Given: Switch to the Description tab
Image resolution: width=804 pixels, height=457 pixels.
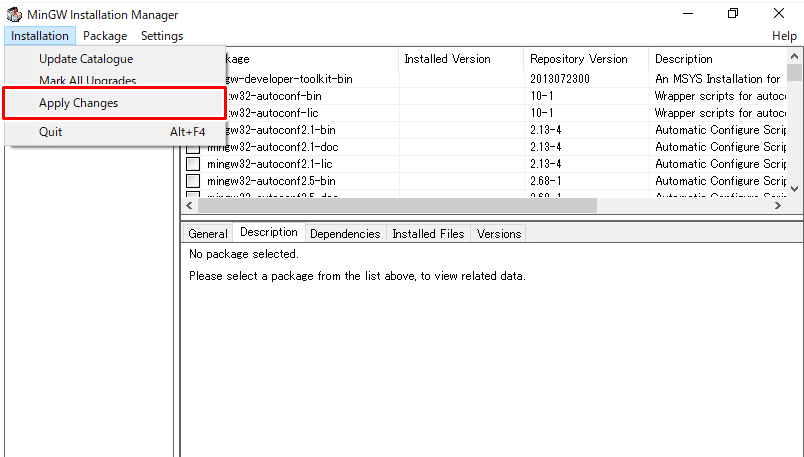Looking at the screenshot, I should tap(269, 232).
